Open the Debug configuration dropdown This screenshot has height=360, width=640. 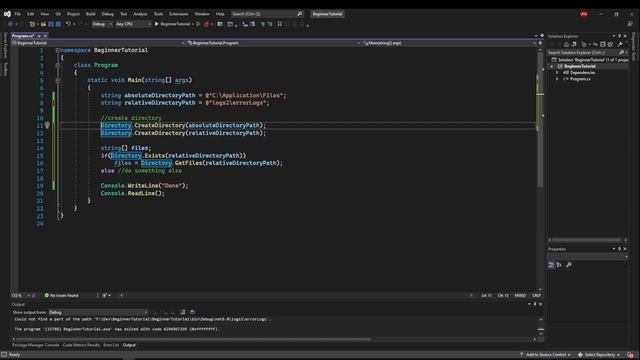point(102,24)
